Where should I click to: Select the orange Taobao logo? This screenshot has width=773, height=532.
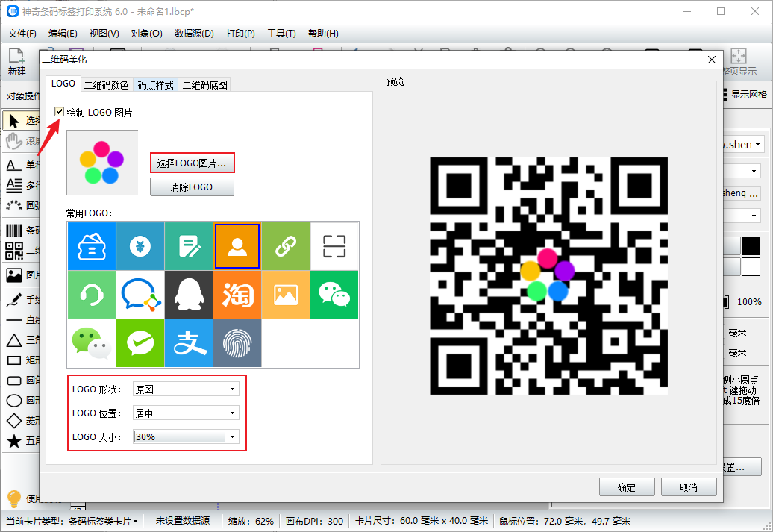[237, 295]
